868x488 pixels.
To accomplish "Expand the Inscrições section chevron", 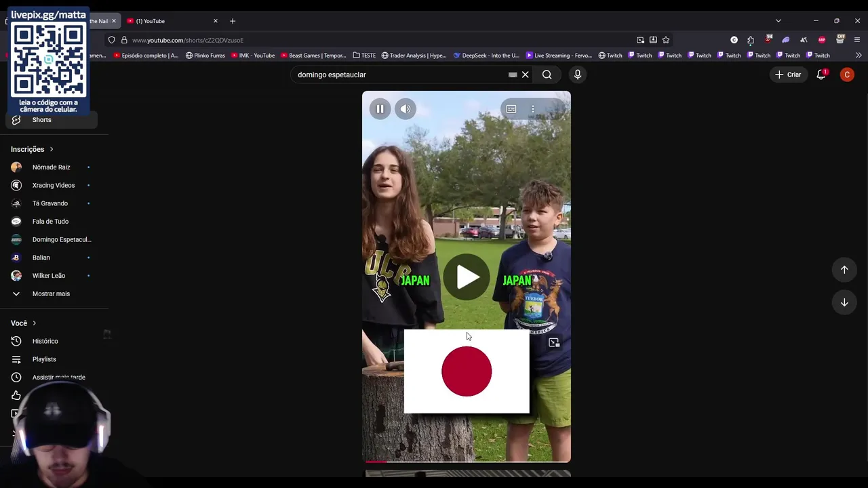I will (x=51, y=149).
